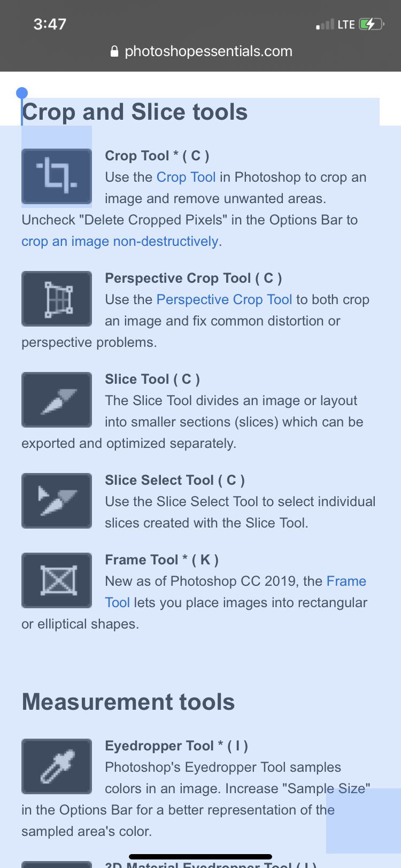Tap the Slice Tool icon

[x=57, y=400]
